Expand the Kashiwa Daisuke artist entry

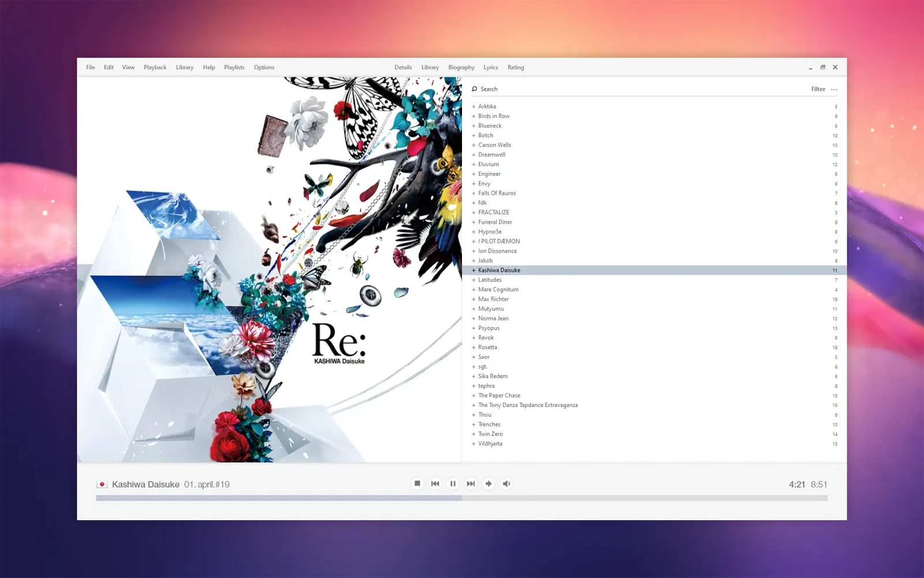[x=474, y=271]
